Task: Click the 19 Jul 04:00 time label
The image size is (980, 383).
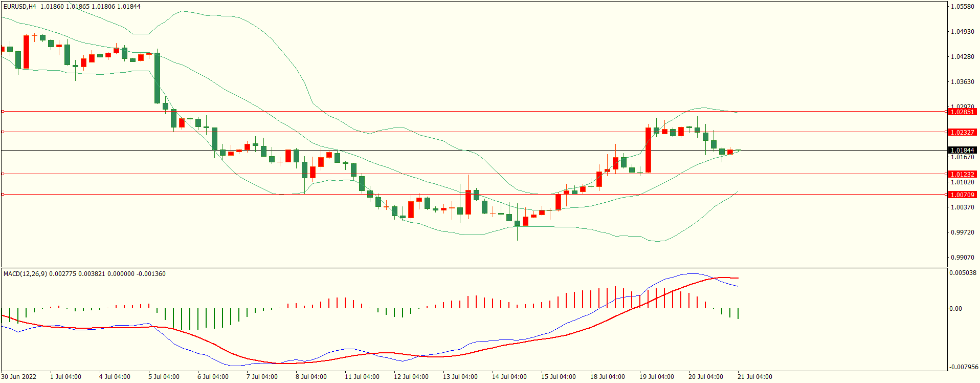Action: pyautogui.click(x=657, y=377)
